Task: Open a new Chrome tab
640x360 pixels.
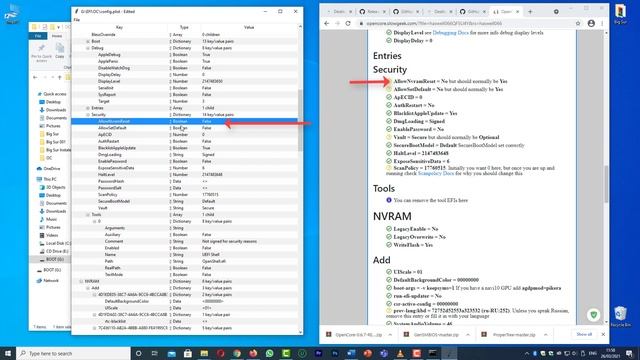Action: tap(530, 12)
